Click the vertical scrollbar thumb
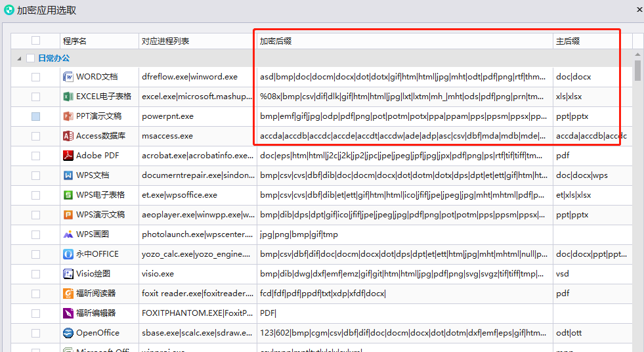Viewport: 644px width, 352px height. coord(637,71)
